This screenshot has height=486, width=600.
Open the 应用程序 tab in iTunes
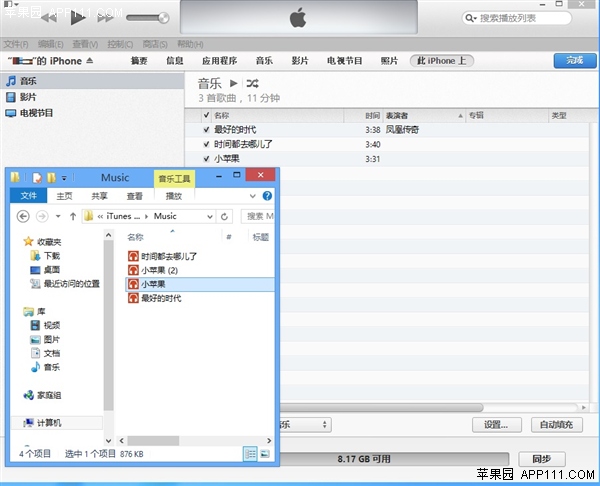tap(218, 61)
